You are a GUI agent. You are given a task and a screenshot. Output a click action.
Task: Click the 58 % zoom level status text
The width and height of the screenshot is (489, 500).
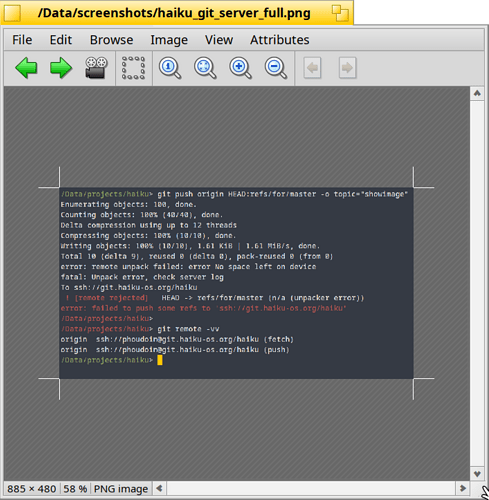75,489
